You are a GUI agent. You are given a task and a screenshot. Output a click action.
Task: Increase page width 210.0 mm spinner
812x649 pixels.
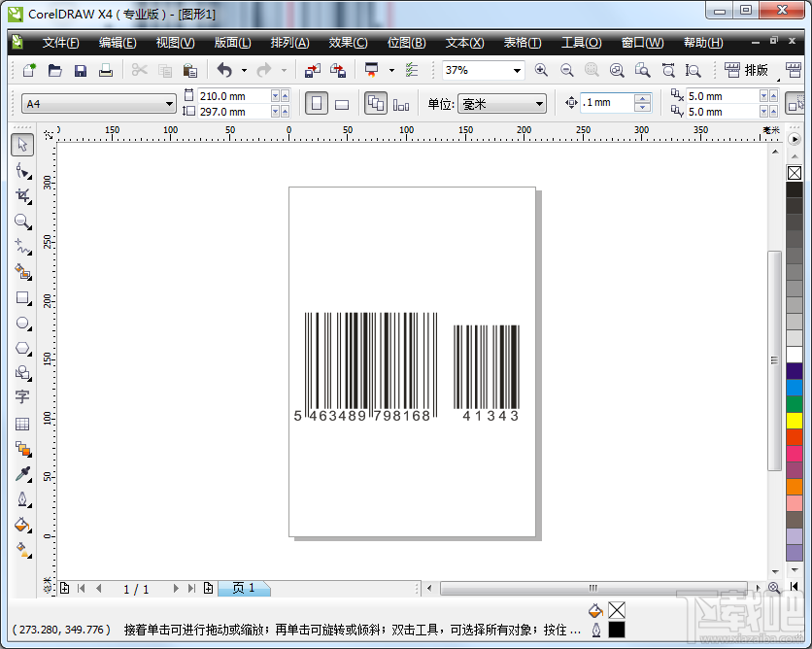click(x=285, y=96)
